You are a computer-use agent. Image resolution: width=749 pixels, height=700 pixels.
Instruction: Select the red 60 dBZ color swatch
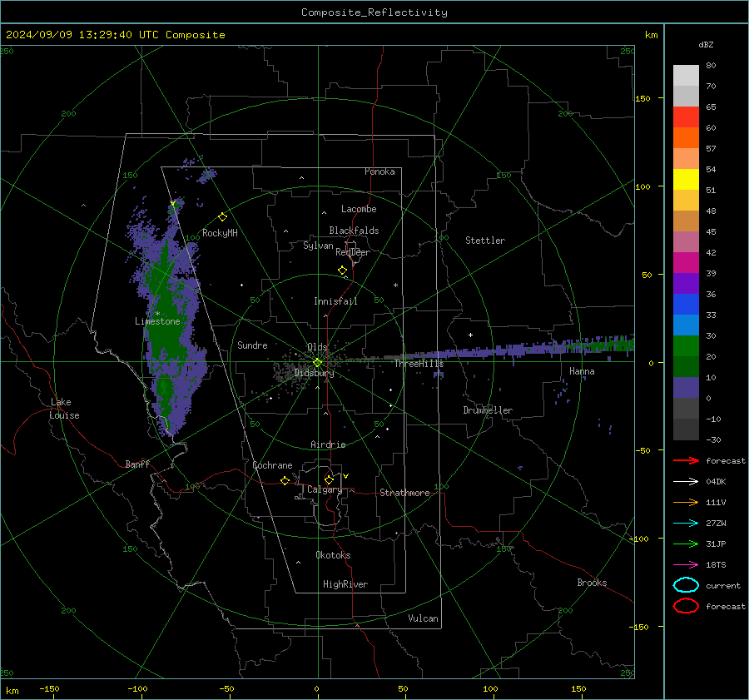point(686,117)
